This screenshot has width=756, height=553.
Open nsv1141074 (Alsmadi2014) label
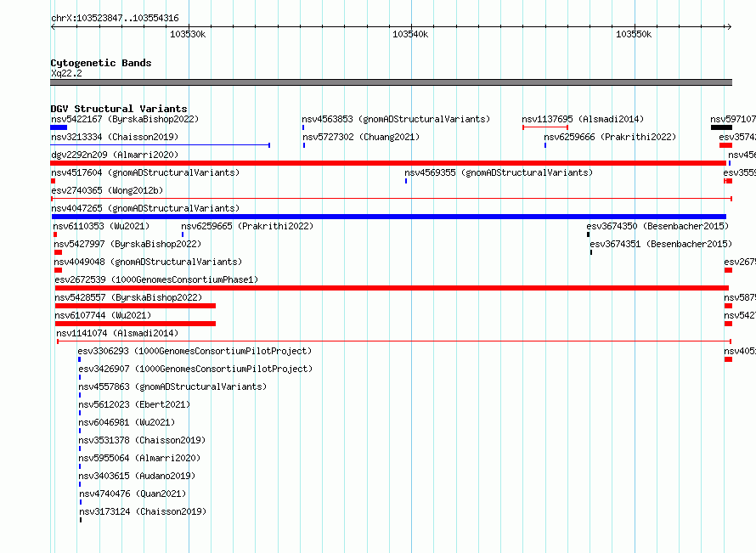point(117,333)
